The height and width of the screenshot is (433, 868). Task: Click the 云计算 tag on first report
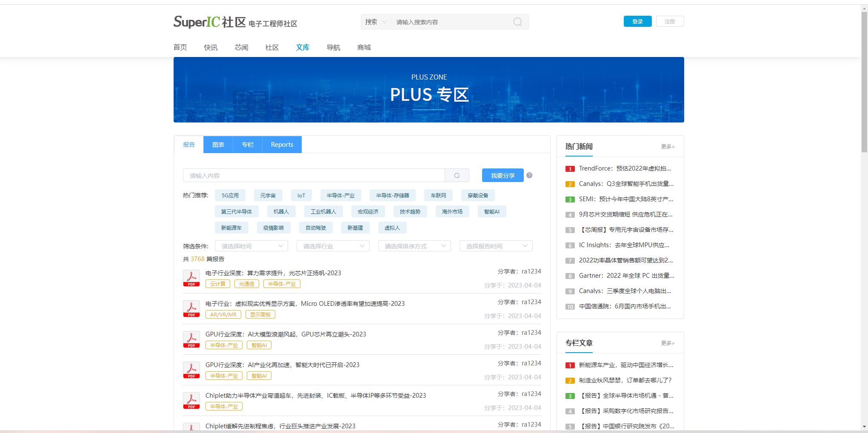click(218, 284)
